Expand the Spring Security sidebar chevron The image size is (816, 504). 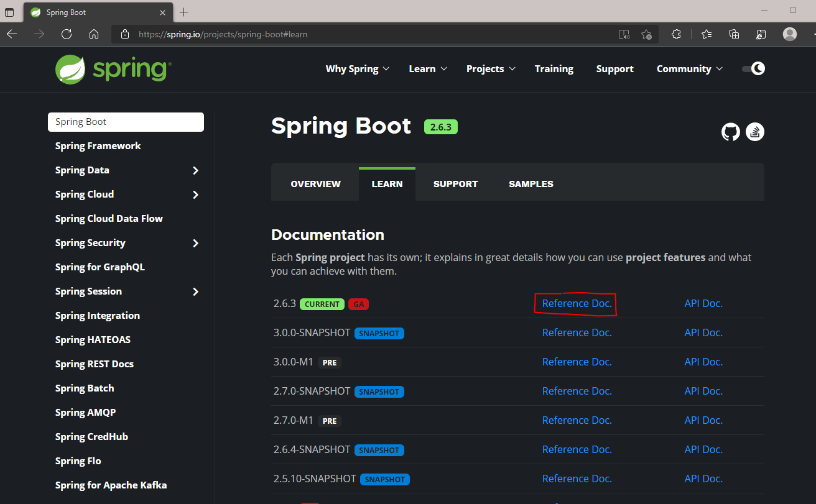point(195,243)
